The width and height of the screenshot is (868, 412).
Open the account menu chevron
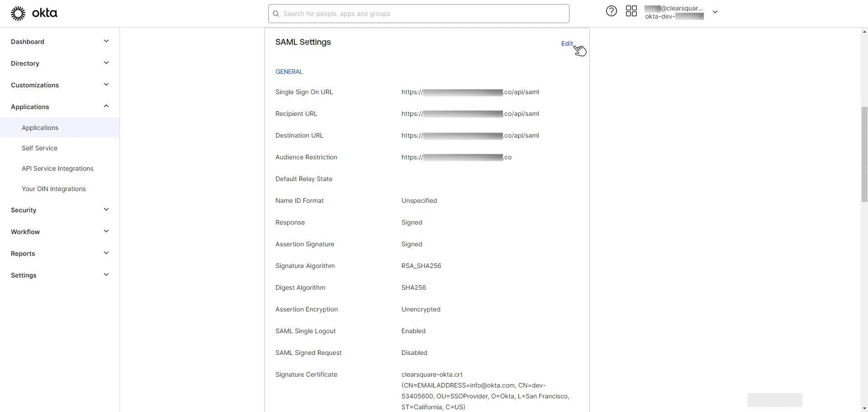715,12
